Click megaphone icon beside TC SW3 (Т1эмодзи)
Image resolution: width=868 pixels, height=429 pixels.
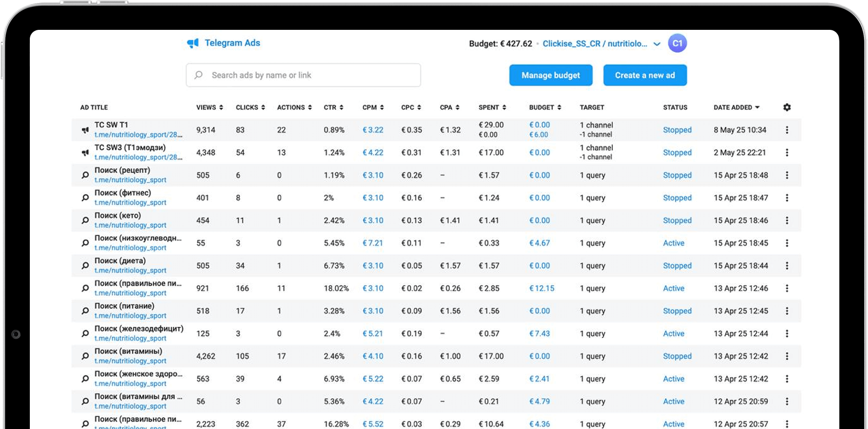point(85,152)
